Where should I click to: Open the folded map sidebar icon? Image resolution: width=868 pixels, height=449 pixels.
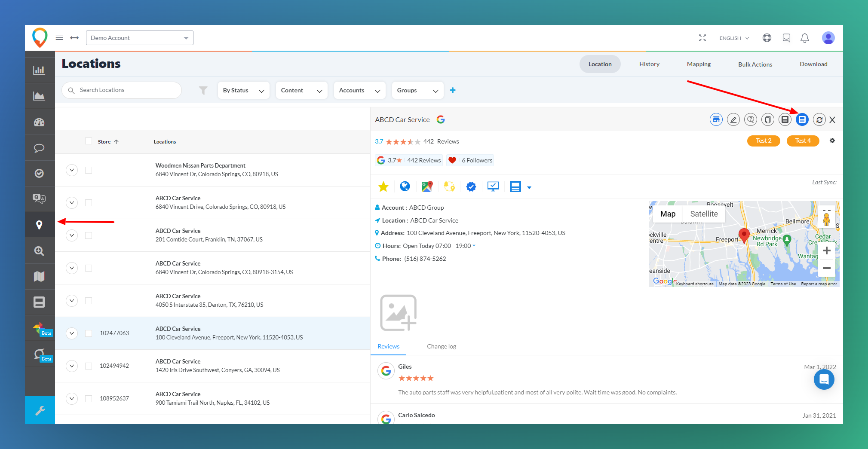[39, 276]
